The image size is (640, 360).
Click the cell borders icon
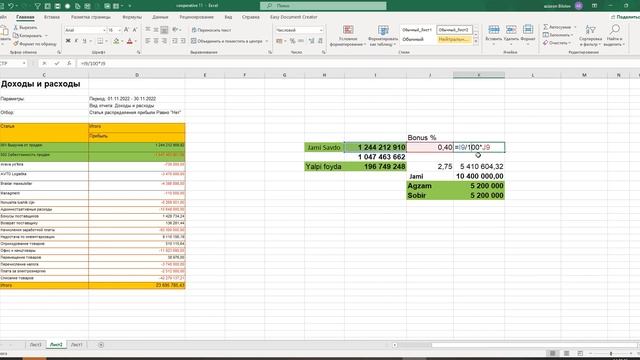pyautogui.click(x=100, y=41)
